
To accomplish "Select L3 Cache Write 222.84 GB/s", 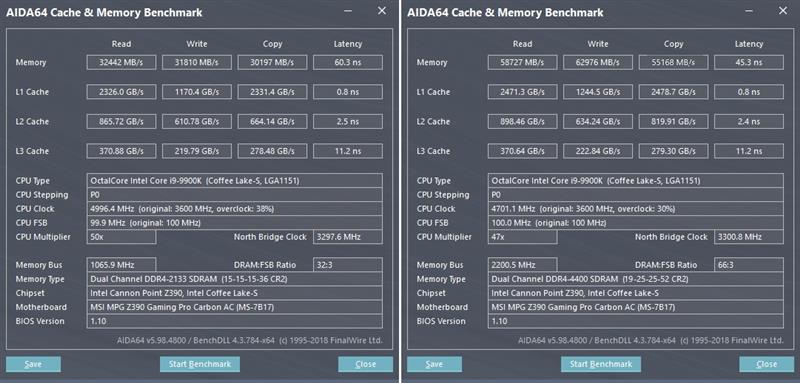I will [597, 151].
